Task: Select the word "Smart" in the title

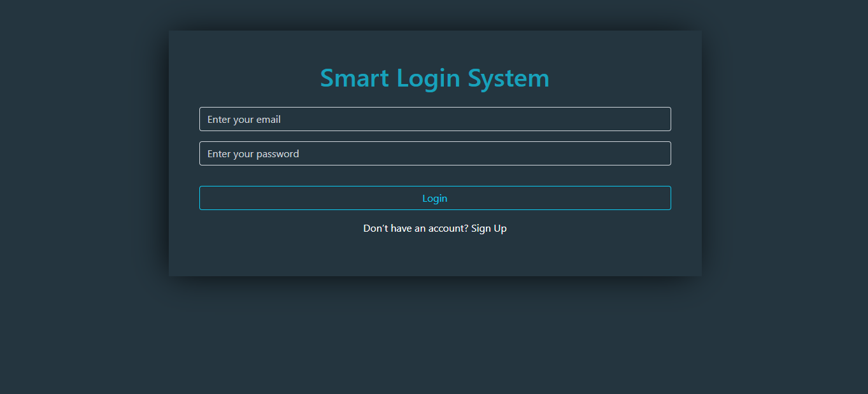Action: coord(354,78)
